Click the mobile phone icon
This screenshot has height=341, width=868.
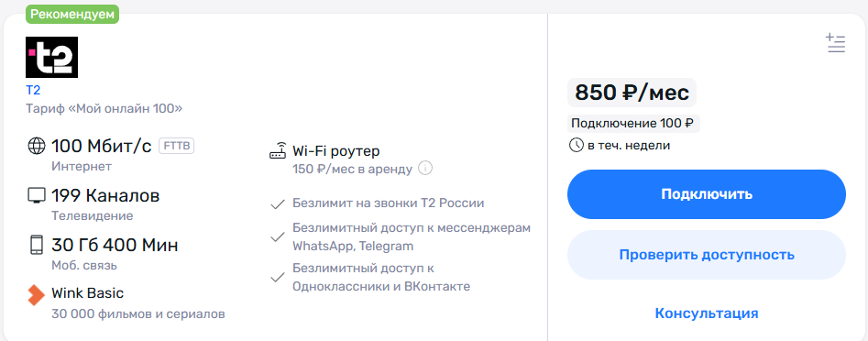(x=36, y=245)
